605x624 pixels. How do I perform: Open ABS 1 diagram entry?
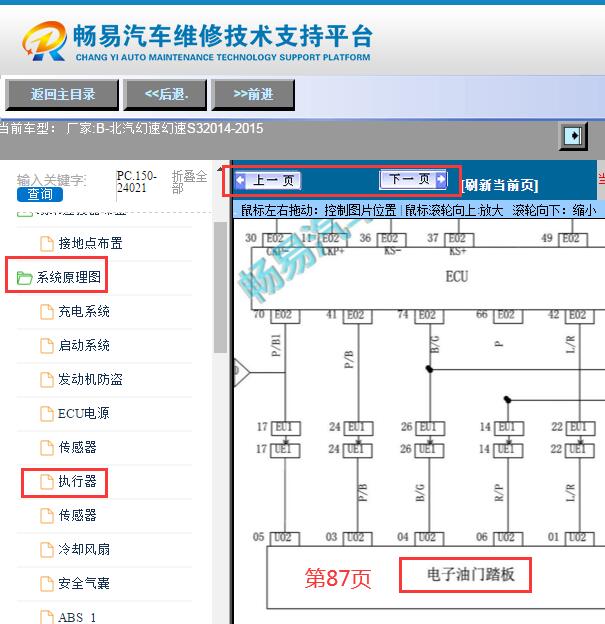click(x=77, y=617)
